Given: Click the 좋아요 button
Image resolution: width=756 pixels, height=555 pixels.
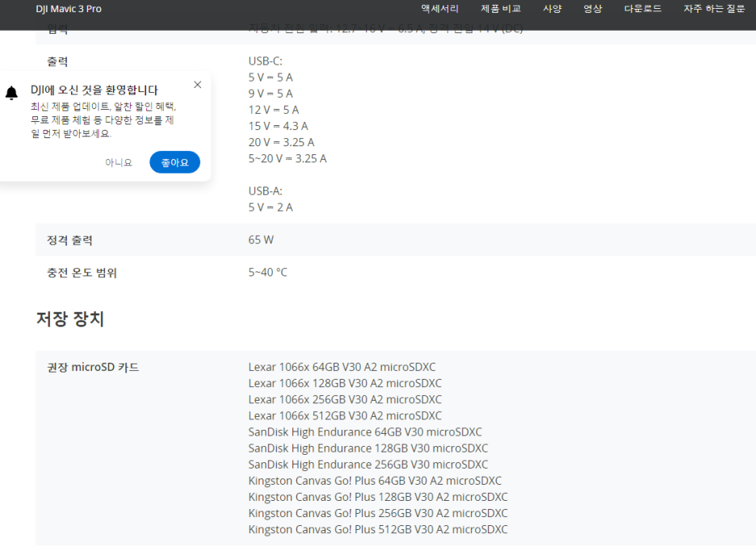Looking at the screenshot, I should tap(174, 162).
